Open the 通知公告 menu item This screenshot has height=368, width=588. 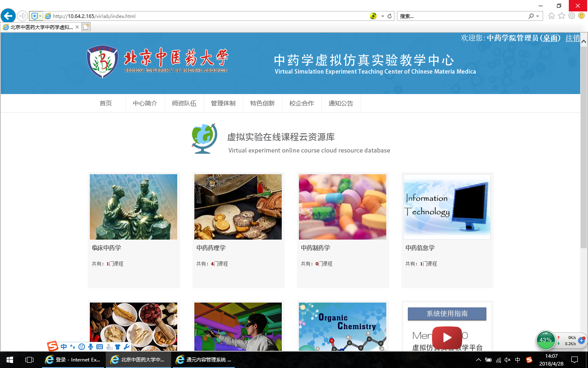(x=341, y=103)
